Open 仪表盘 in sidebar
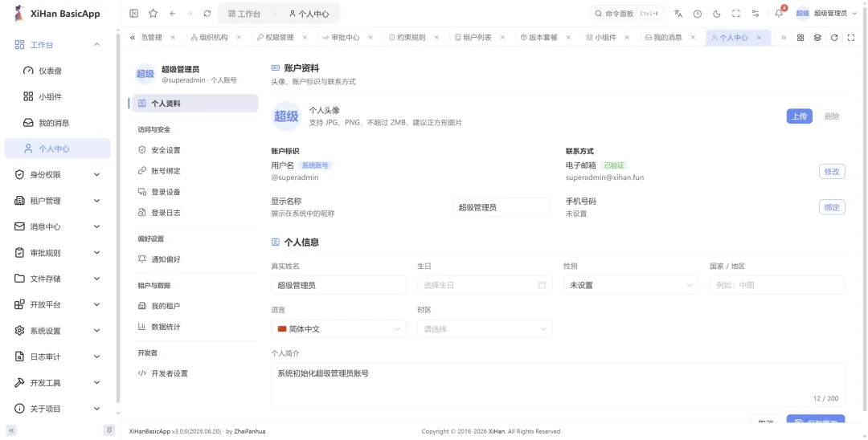The width and height of the screenshot is (868, 440). coord(58,71)
